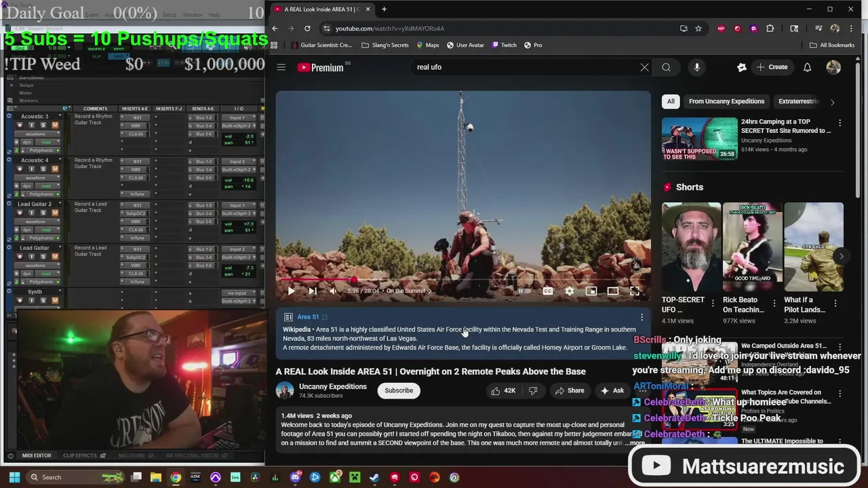Open the Window menu in Pro Tools
The height and width of the screenshot is (488, 868).
[x=192, y=14]
